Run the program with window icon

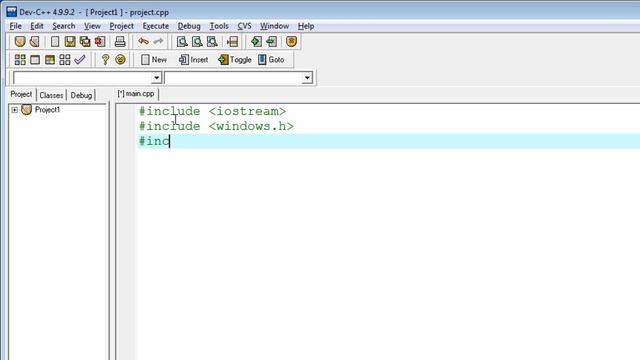(35, 60)
